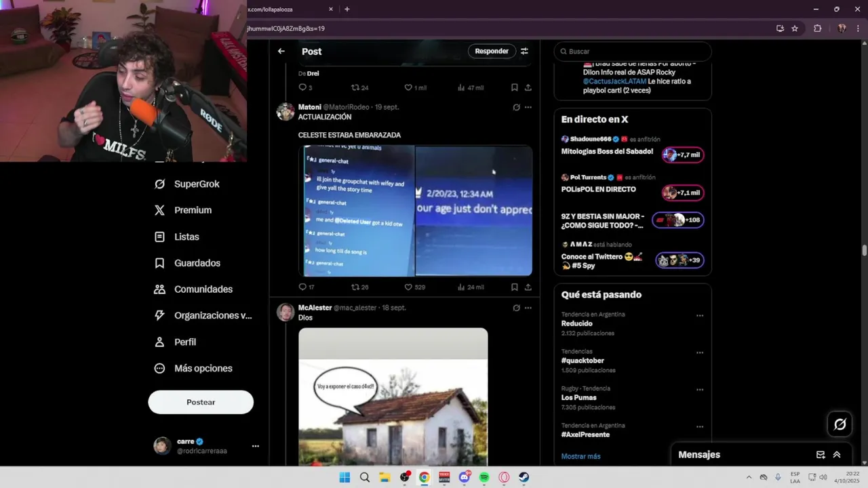Viewport: 868px width, 488px height.
Task: Open floating Grok button
Action: (x=840, y=424)
